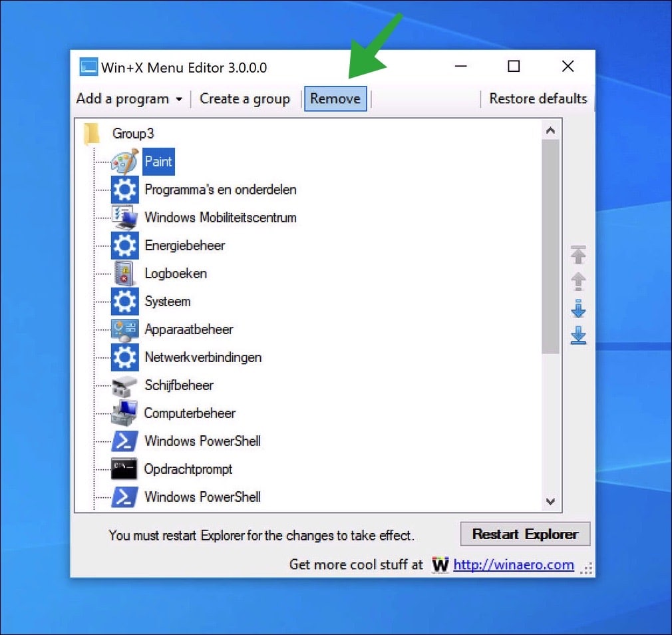Image resolution: width=672 pixels, height=635 pixels.
Task: Select the Windows PowerShell icon
Action: 124,441
